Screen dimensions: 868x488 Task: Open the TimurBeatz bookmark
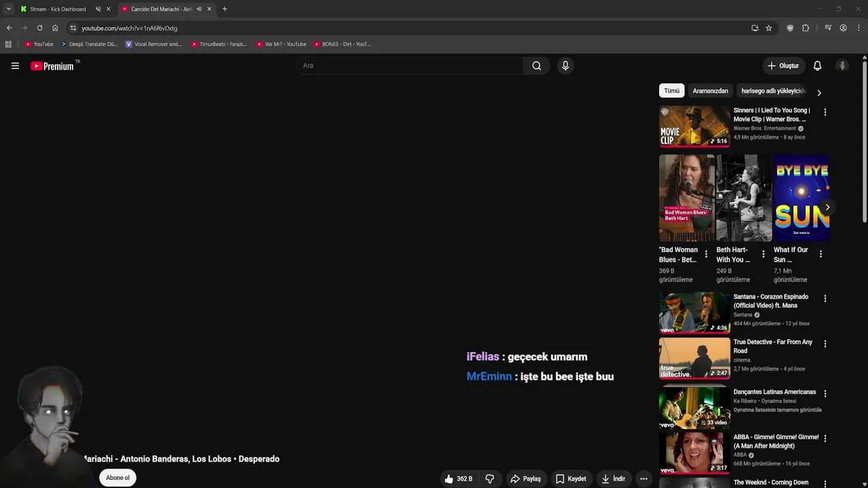(x=218, y=44)
